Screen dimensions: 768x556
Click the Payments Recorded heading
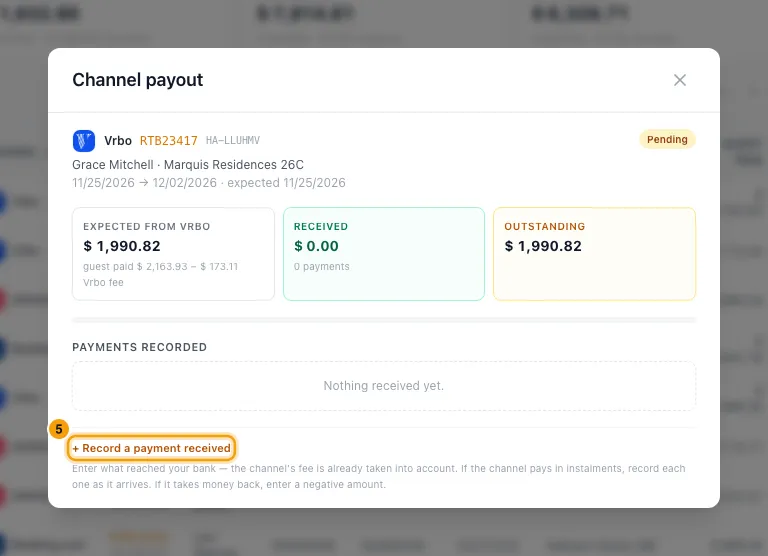click(140, 347)
